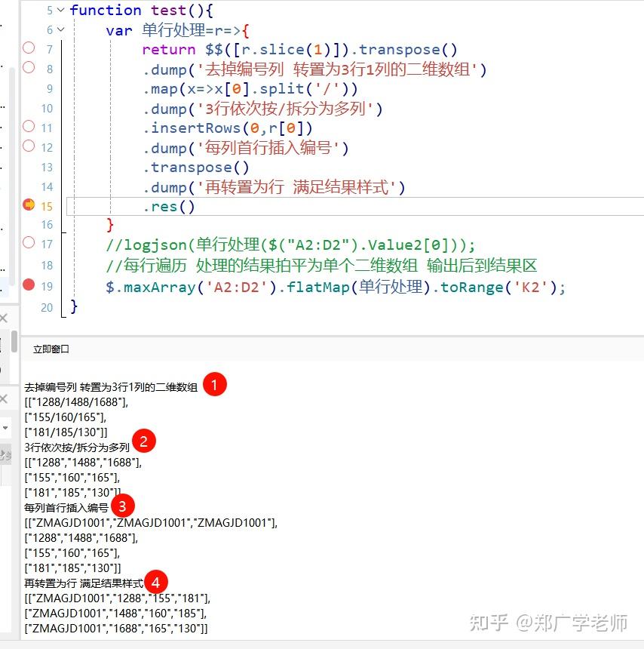Collapse the code fold chevron on line 6
Screen dimensions: 644x649
60,29
